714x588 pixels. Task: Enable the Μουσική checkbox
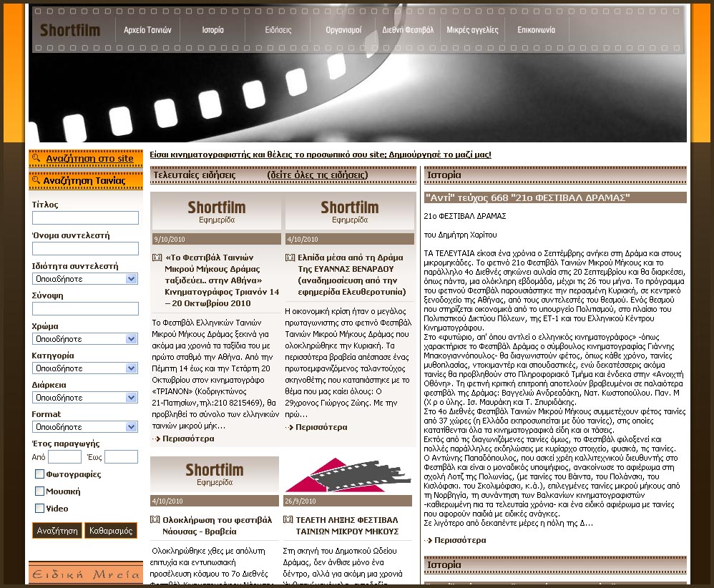[39, 491]
